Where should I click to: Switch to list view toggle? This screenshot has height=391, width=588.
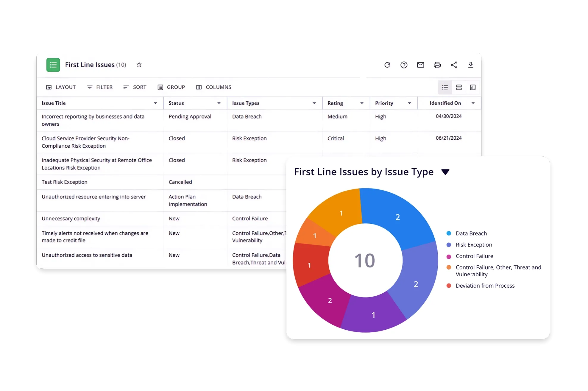click(445, 87)
